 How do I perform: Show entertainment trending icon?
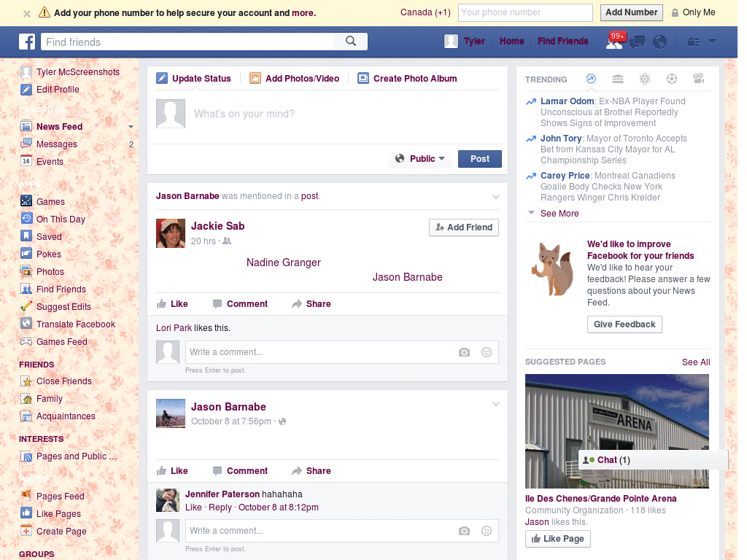pos(698,79)
